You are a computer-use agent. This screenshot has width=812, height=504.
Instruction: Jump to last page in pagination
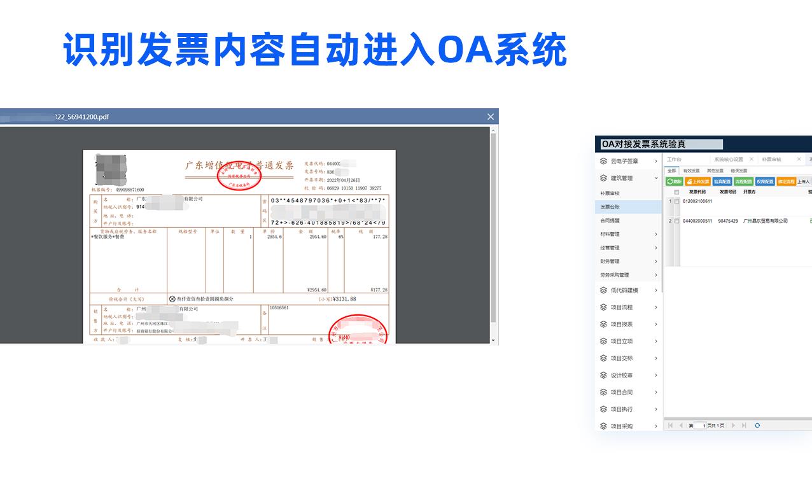click(743, 425)
